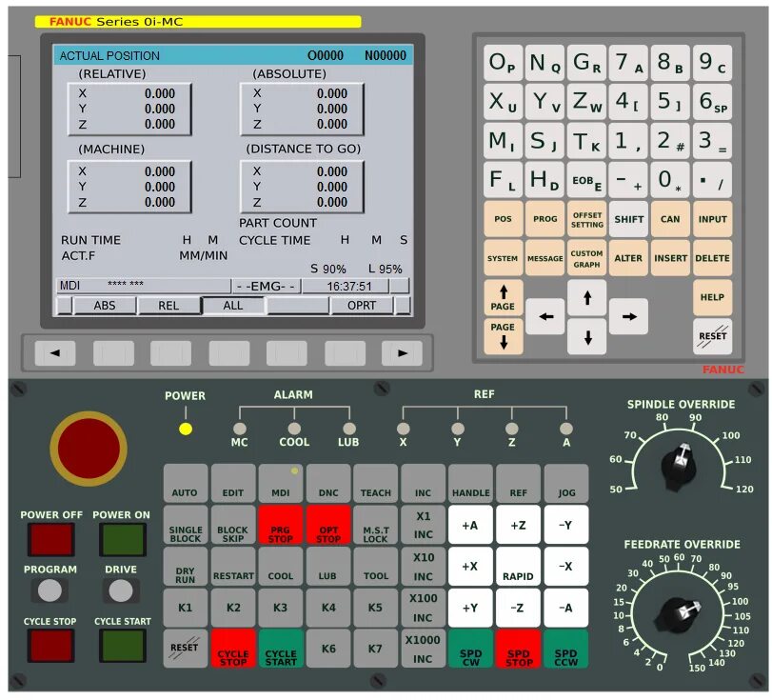Select AUTO mode
Screen dimensions: 772x700
click(185, 483)
